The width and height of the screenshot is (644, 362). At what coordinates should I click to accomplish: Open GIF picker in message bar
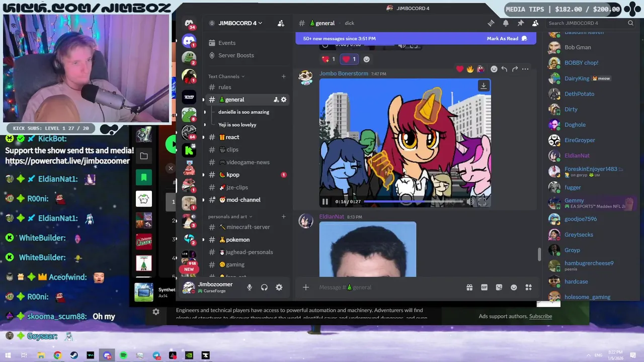click(x=484, y=287)
